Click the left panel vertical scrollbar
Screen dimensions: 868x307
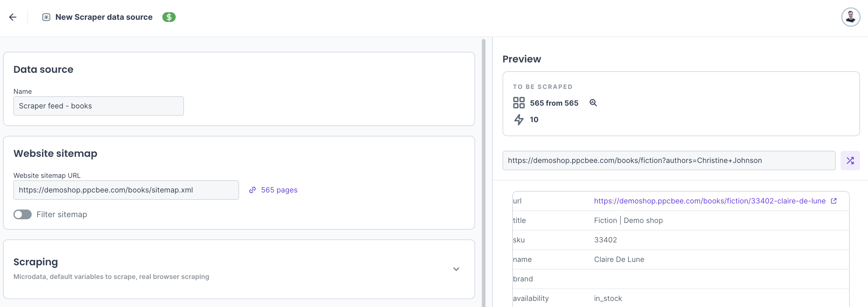[484, 168]
